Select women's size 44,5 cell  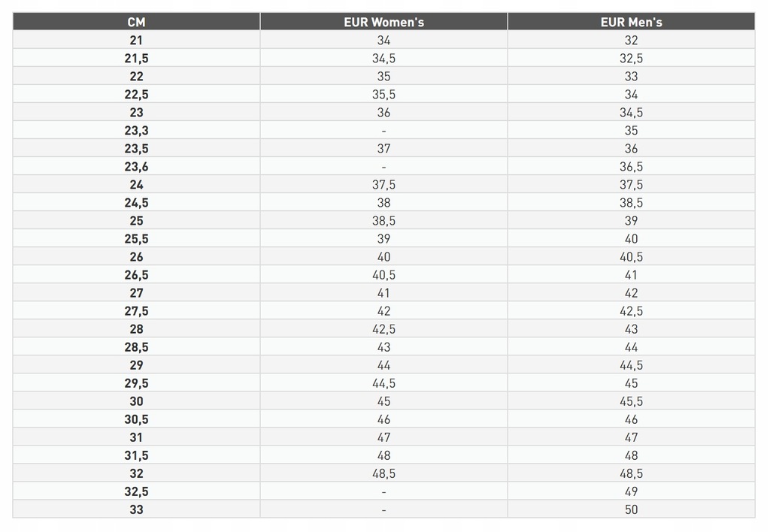click(383, 383)
